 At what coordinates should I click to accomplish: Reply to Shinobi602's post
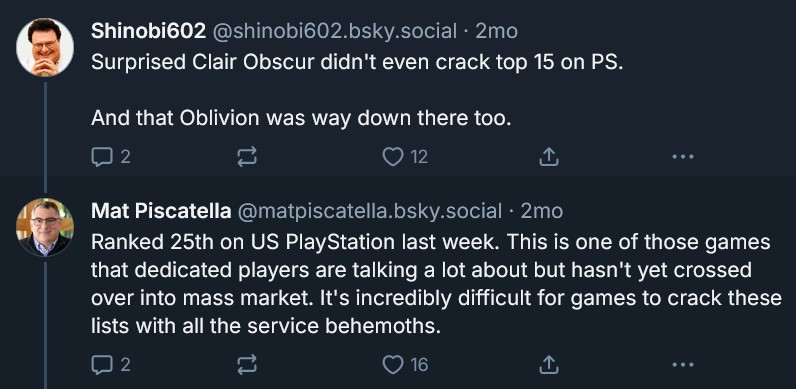(110, 157)
